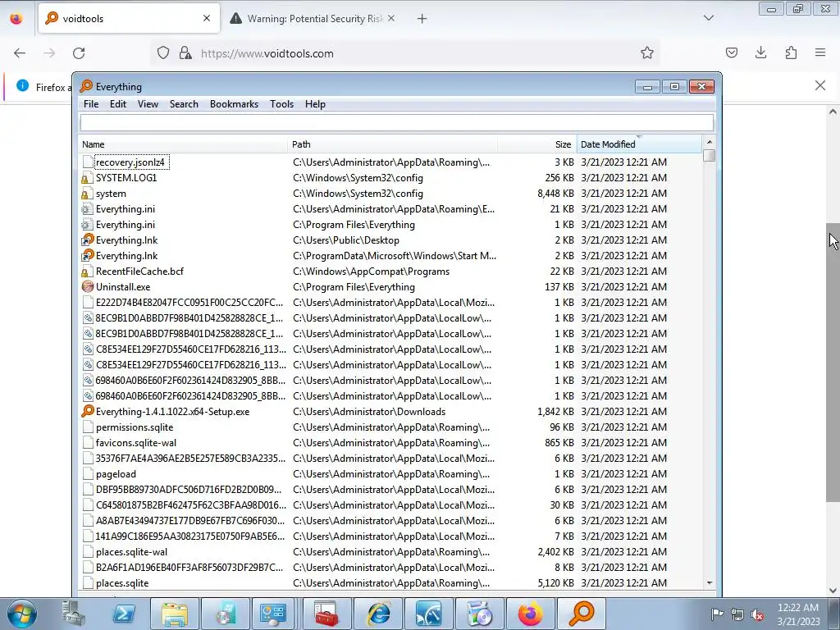Viewport: 840px width, 630px height.
Task: Dismiss the Firefox notification bar
Action: [x=819, y=85]
